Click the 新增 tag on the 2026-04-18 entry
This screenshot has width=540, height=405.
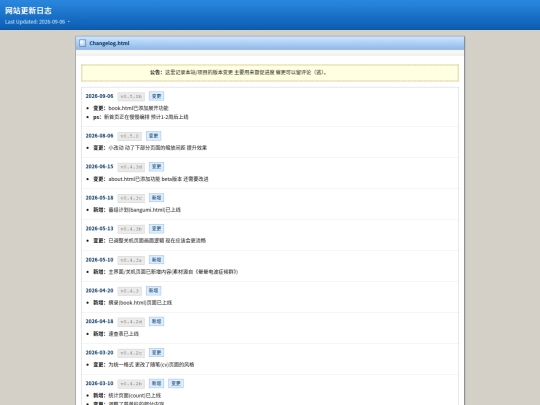point(156,321)
